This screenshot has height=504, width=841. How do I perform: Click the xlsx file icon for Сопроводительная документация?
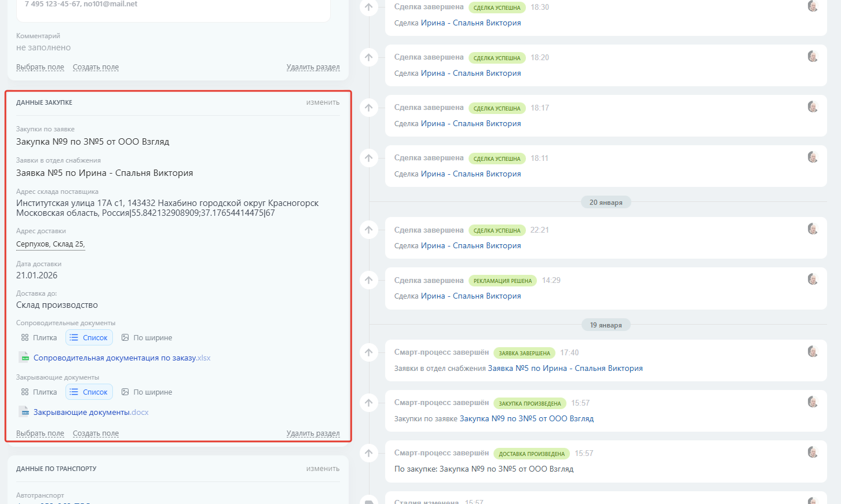24,358
